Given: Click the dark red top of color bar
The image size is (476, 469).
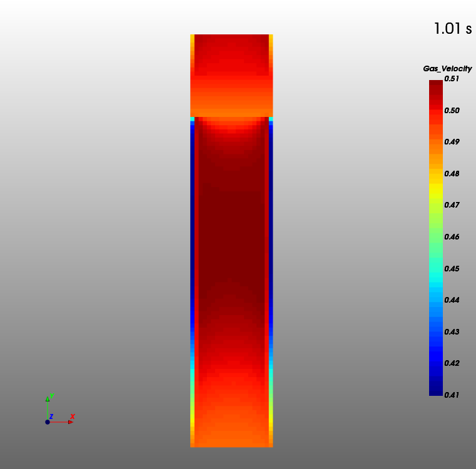Looking at the screenshot, I should [x=435, y=84].
